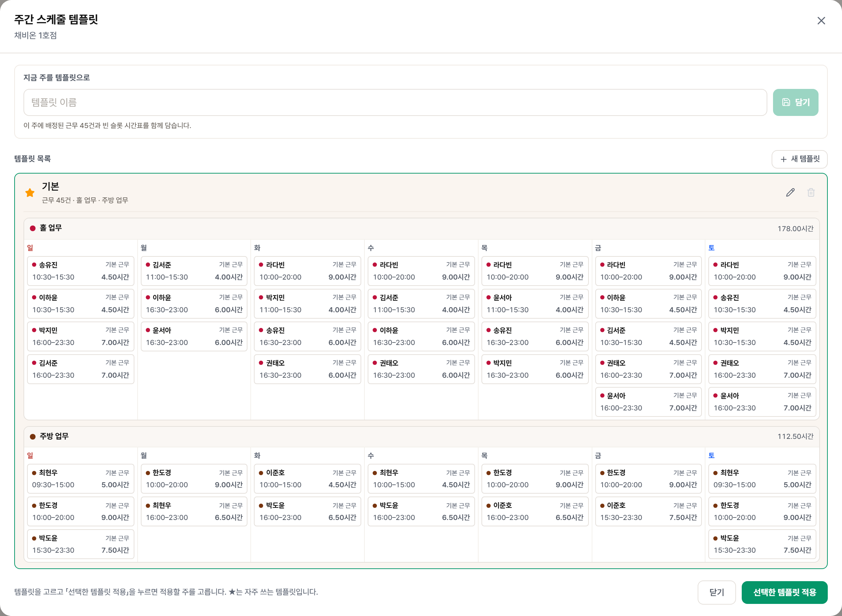The height and width of the screenshot is (616, 842).
Task: Open Saturday 홀 송유진 10:30–15:30 shift
Action: 762,304
